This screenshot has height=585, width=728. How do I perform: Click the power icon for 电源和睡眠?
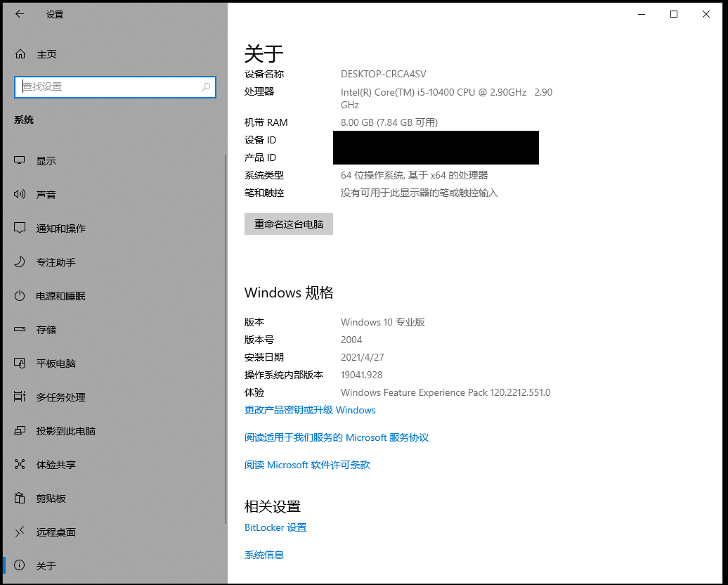pyautogui.click(x=20, y=295)
